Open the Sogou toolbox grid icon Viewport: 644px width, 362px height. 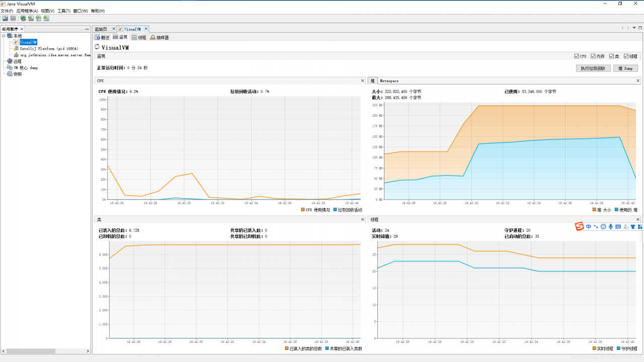click(640, 227)
